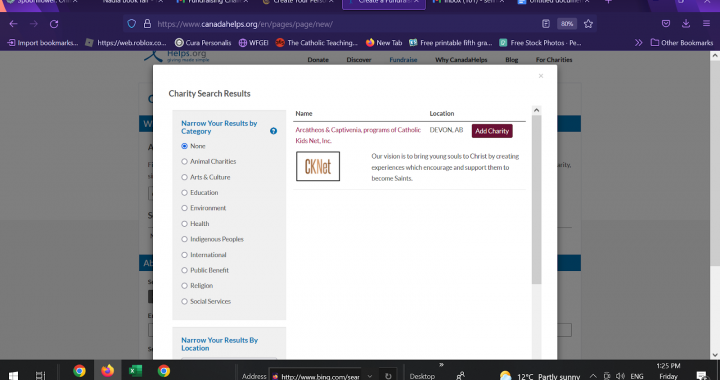Switch to Inbox Gmail browser tab

point(468,2)
